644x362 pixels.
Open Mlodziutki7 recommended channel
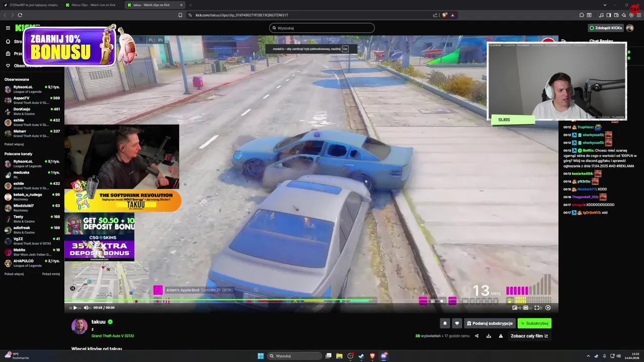tap(32, 208)
